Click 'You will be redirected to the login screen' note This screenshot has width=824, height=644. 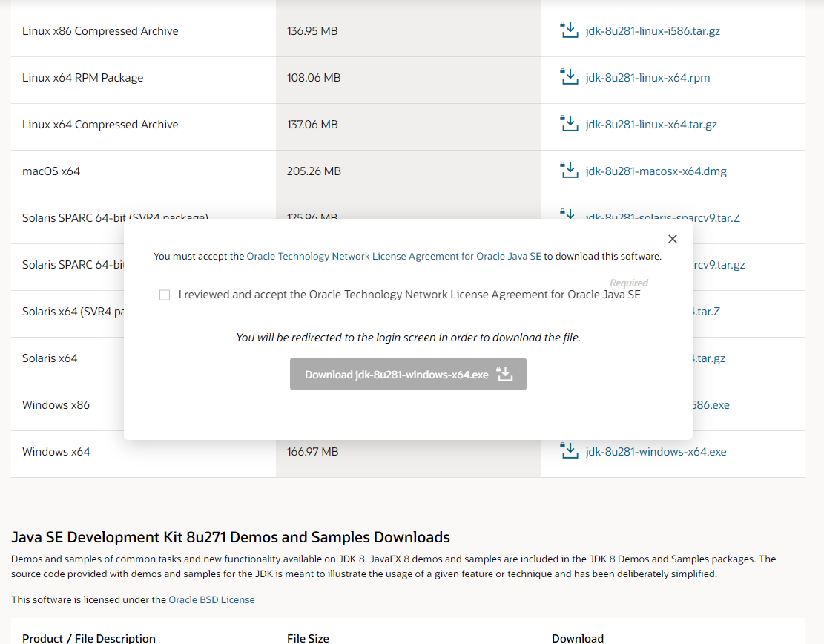[409, 338]
